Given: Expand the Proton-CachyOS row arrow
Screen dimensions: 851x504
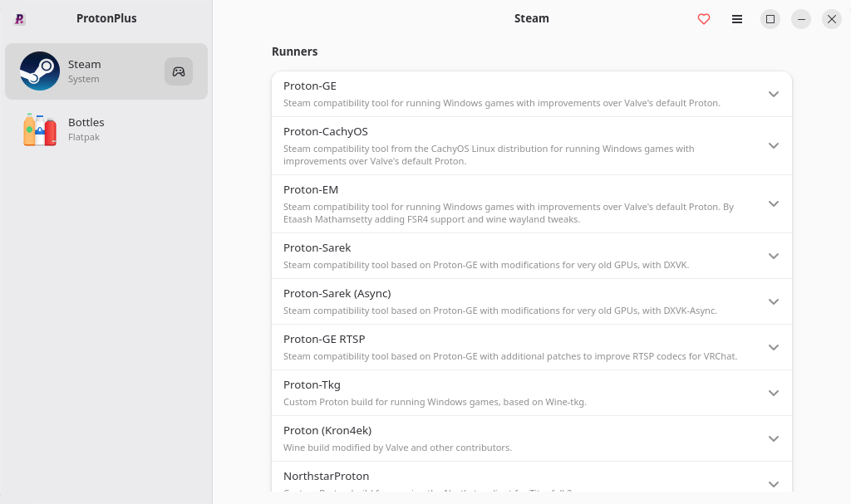Looking at the screenshot, I should [x=774, y=145].
